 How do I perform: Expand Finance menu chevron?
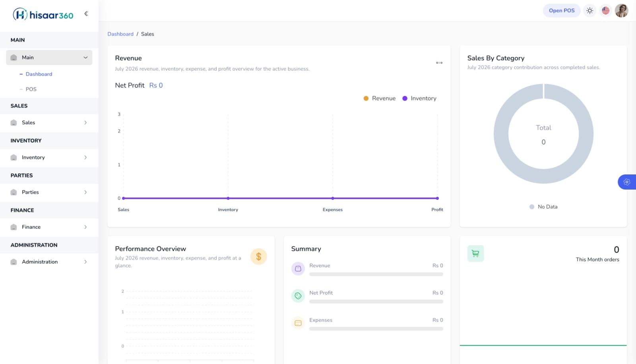click(x=85, y=227)
